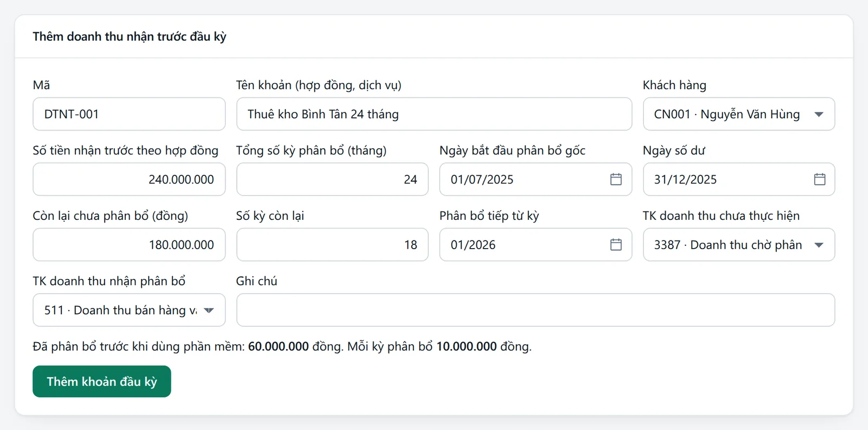Open TK doanh thu nhận phân bổ dropdown
Screen dimensions: 868x430
(x=129, y=310)
